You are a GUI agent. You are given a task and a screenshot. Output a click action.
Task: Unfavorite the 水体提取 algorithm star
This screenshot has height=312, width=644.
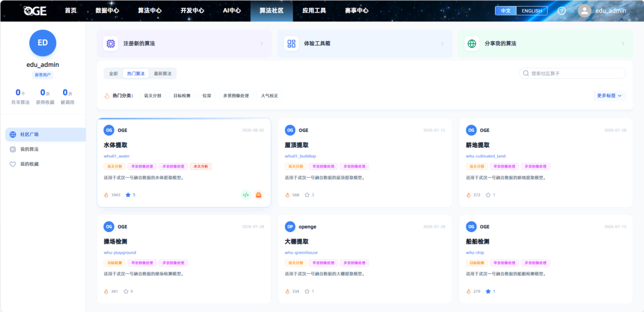(128, 195)
